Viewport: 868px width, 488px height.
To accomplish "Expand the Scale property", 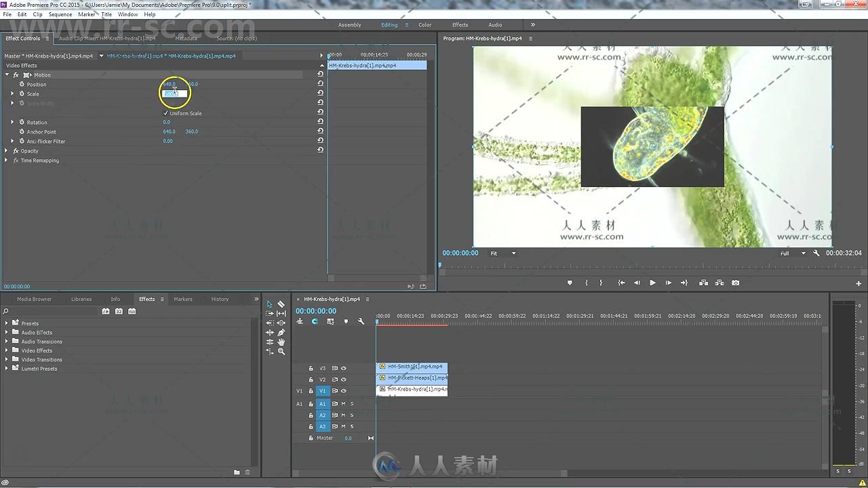I will click(x=12, y=94).
